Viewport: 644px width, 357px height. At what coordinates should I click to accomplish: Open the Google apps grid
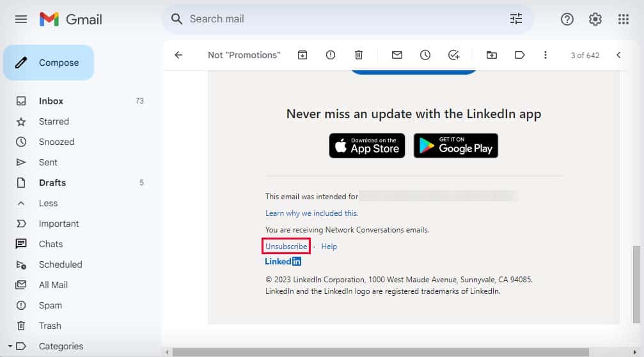(x=623, y=19)
